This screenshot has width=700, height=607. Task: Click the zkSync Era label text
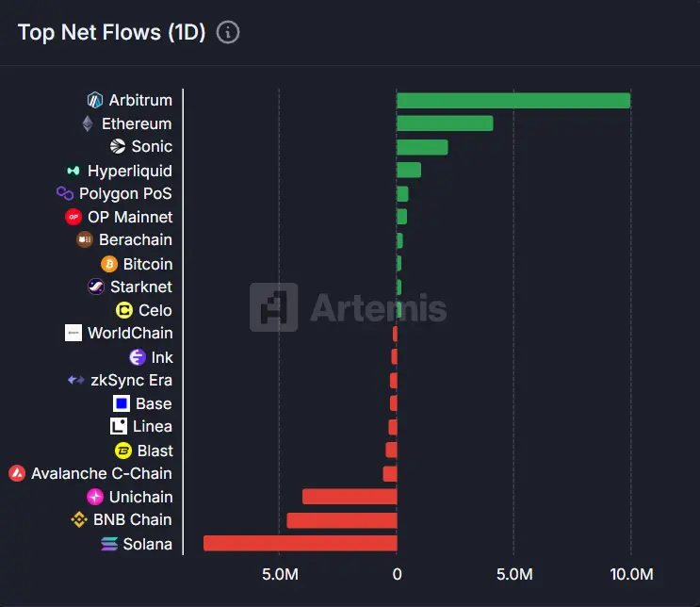click(x=132, y=380)
